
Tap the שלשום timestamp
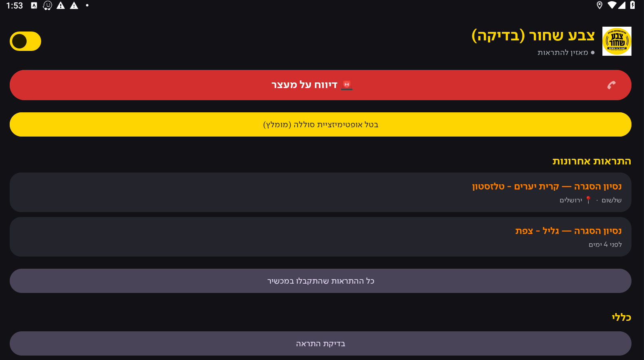coord(612,200)
